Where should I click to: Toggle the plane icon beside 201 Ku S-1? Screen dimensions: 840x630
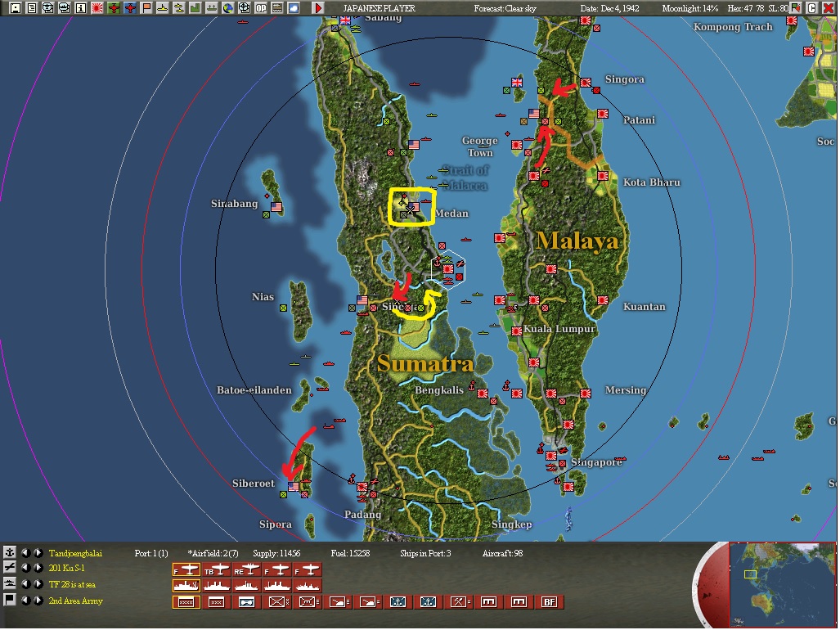pyautogui.click(x=9, y=568)
